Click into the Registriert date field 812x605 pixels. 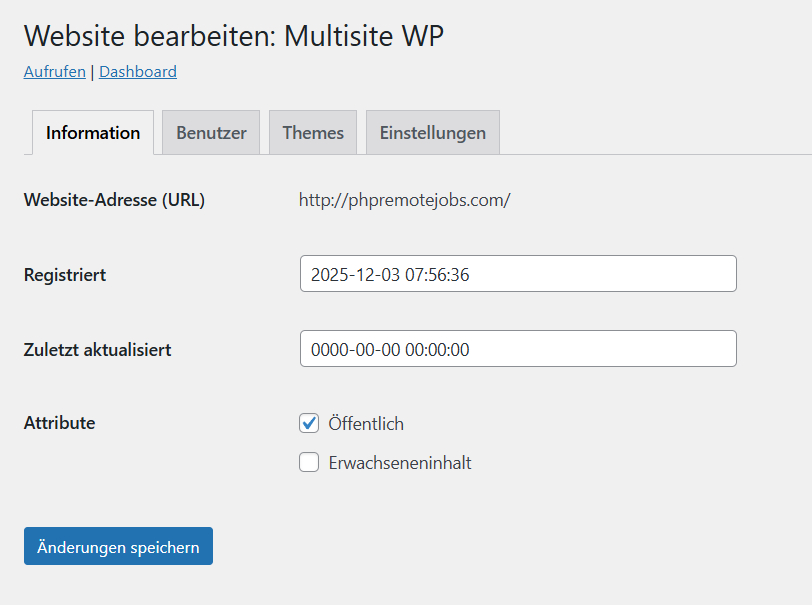[x=517, y=274]
